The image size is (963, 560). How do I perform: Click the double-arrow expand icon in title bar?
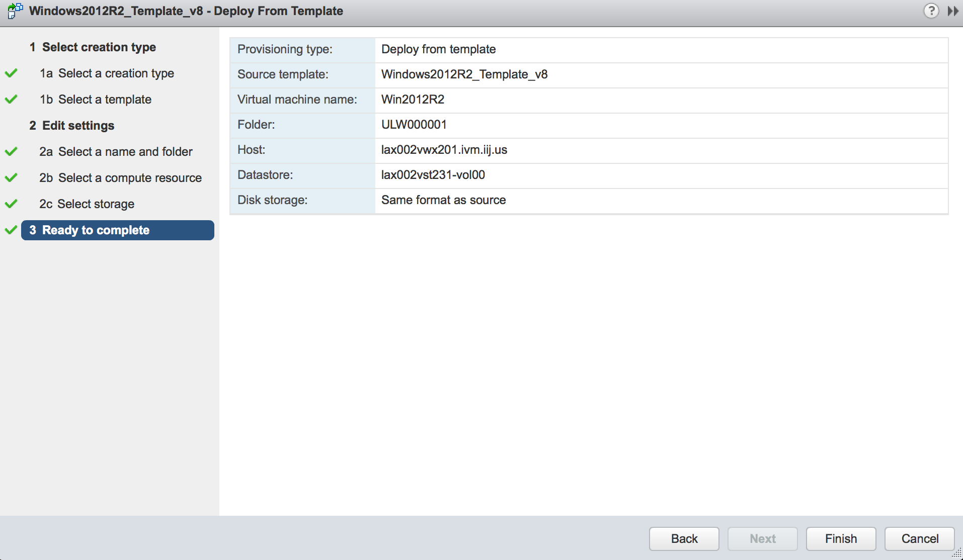pyautogui.click(x=953, y=11)
